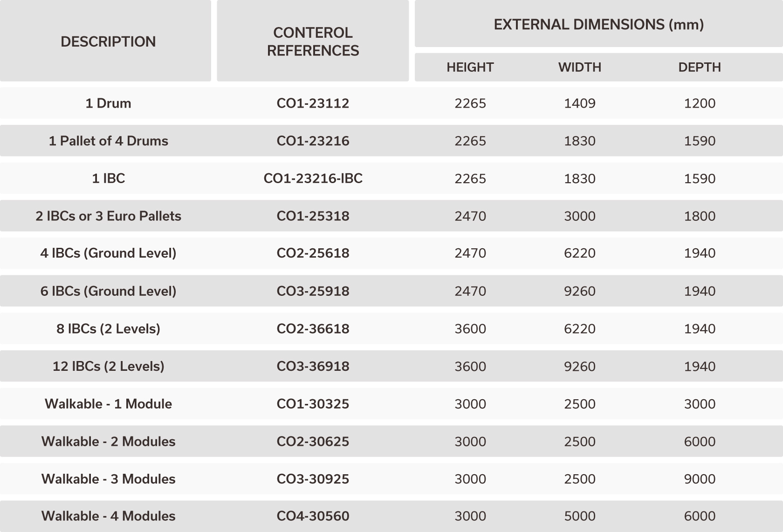
Task: Click the 1 Pallet of 4 Drums row
Action: (x=391, y=141)
